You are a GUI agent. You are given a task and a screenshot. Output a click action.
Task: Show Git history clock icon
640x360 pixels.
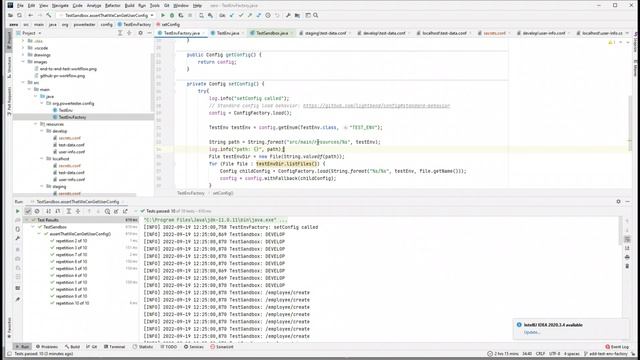268,16
